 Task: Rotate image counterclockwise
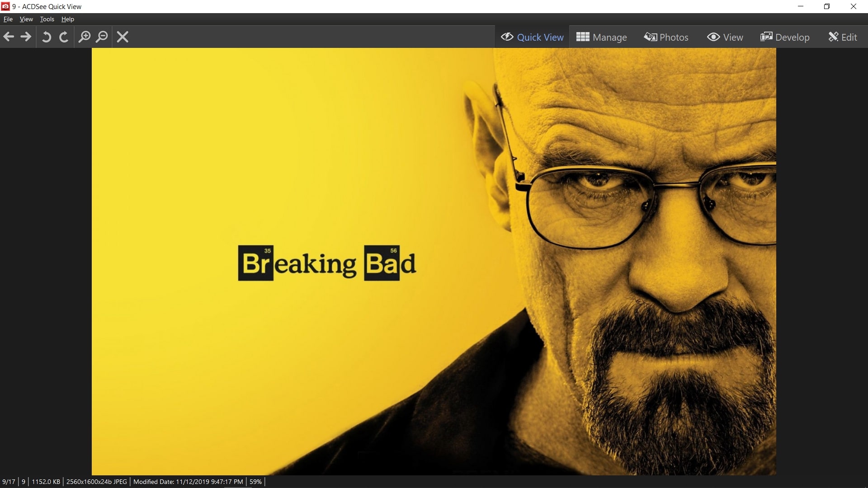[x=46, y=37]
